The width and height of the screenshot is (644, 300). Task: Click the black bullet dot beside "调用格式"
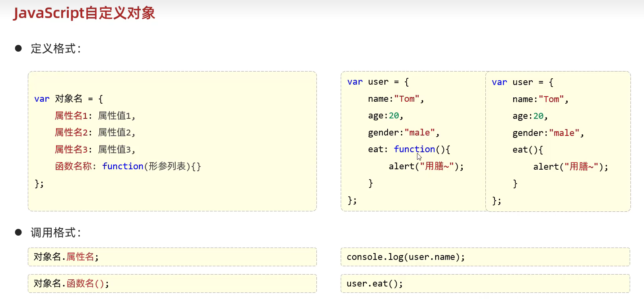pos(18,232)
